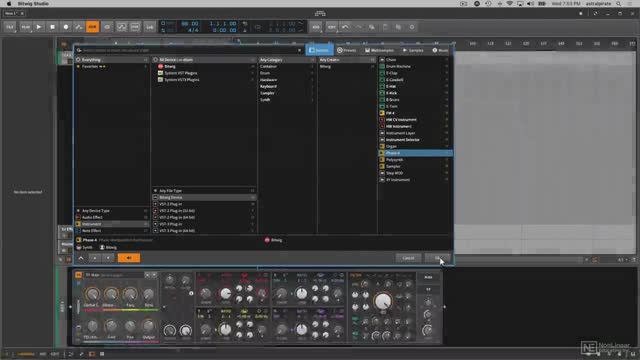Select the E-Kick device

click(x=415, y=93)
